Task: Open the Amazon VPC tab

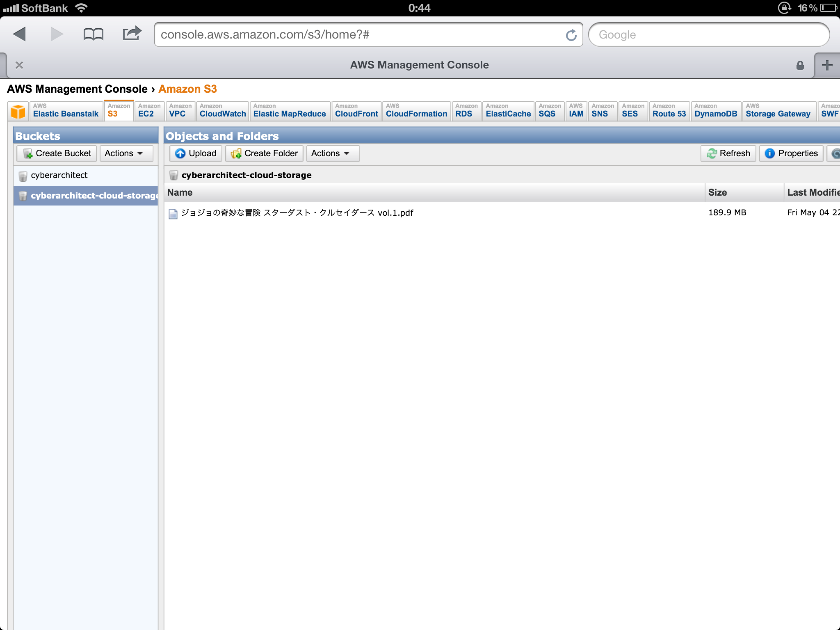Action: [x=180, y=111]
